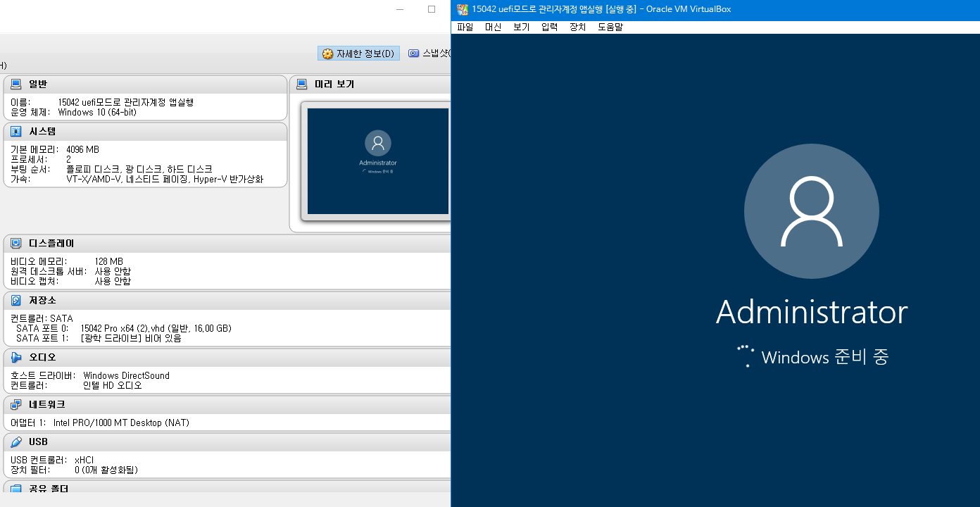Click the 네트워크 section icon

coord(15,404)
